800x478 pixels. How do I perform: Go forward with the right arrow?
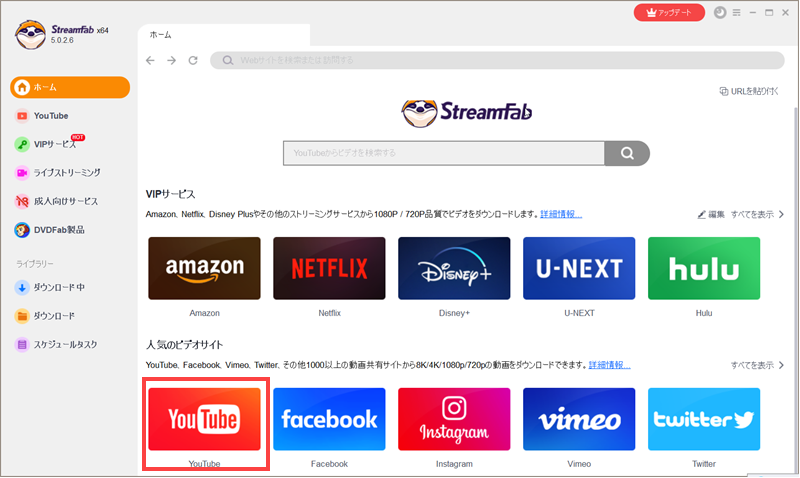tap(171, 60)
